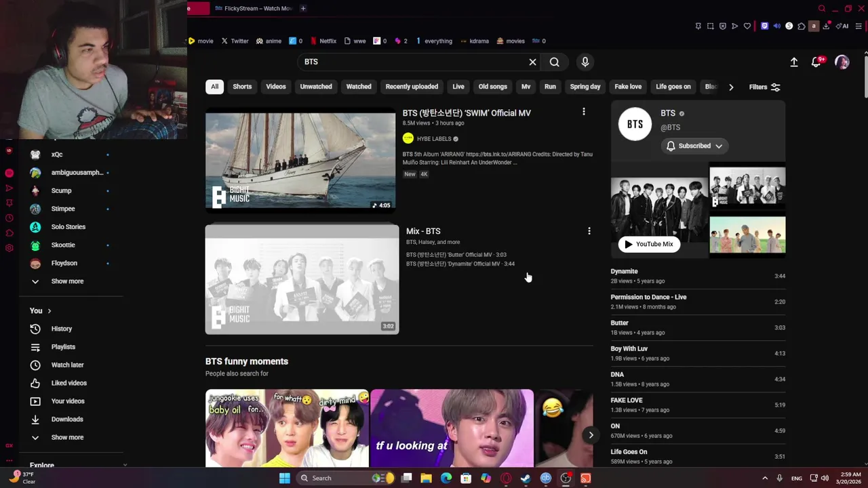This screenshot has width=868, height=488.
Task: Select the Life goes on chip
Action: [673, 87]
